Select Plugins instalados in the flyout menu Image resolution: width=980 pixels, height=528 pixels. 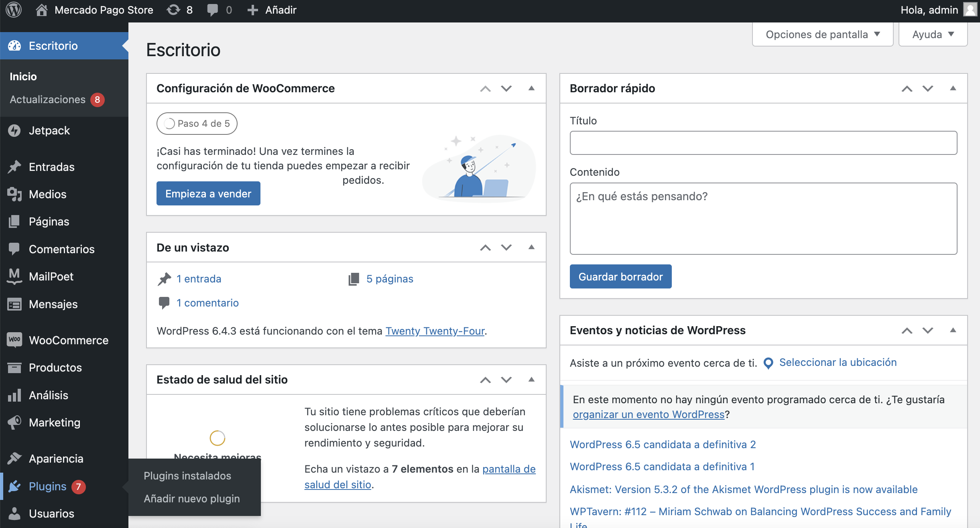(x=187, y=476)
